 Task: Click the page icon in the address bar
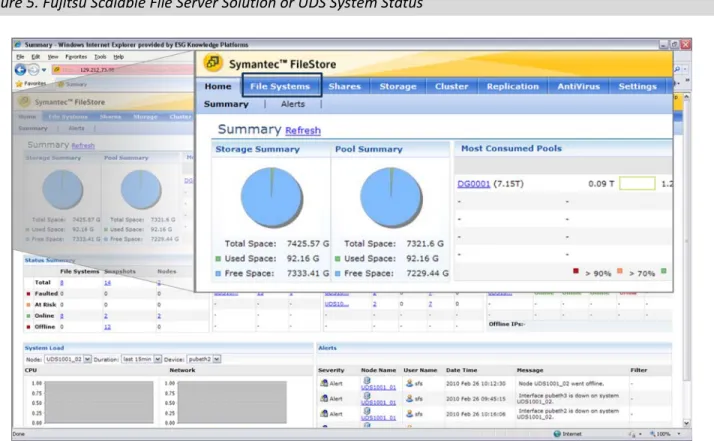[57, 70]
